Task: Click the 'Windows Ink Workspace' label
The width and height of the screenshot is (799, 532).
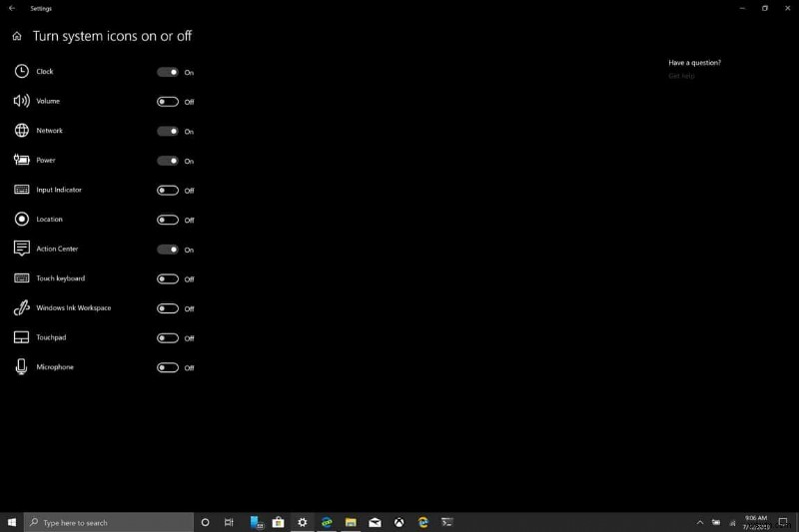Action: 73,308
